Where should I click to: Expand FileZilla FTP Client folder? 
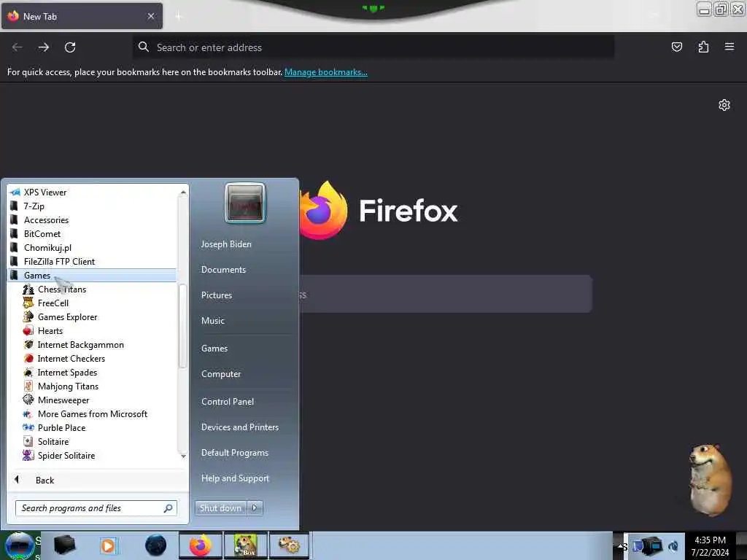[59, 261]
